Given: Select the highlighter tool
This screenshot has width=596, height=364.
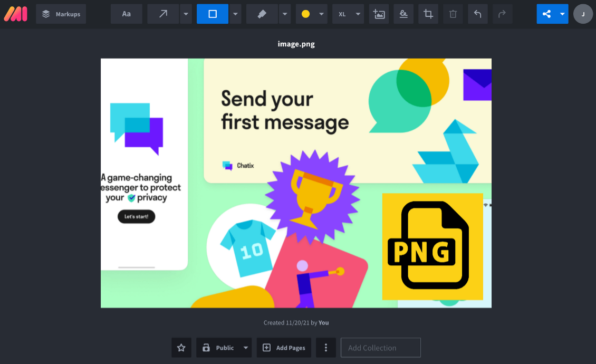Looking at the screenshot, I should 262,14.
